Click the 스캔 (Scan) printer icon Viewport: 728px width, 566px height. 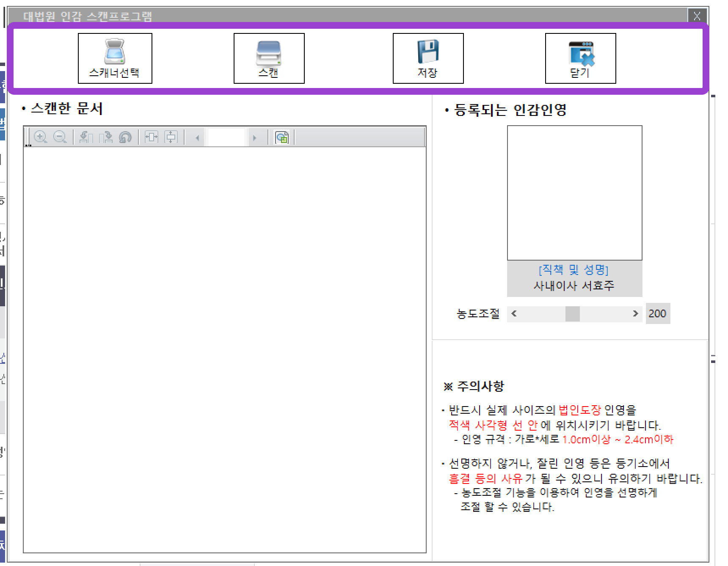click(x=269, y=59)
